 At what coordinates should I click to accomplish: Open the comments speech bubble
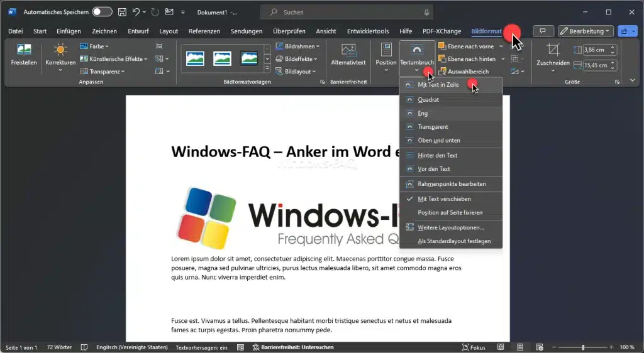click(x=543, y=31)
